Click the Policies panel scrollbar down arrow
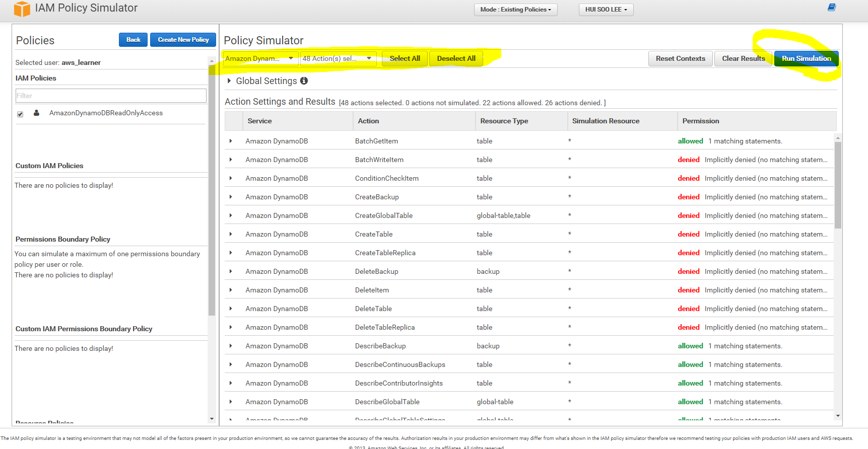Screen dimensions: 868x449 [x=212, y=419]
